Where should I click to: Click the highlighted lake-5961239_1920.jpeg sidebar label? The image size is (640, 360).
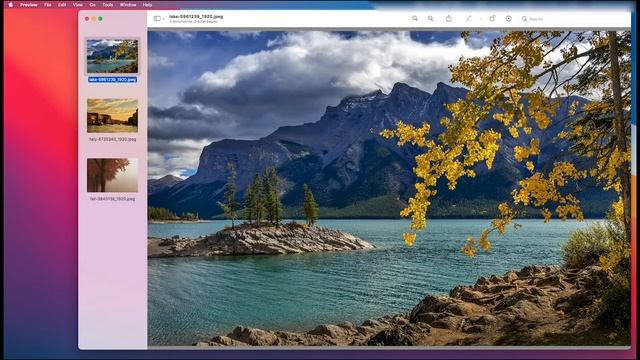(x=112, y=80)
